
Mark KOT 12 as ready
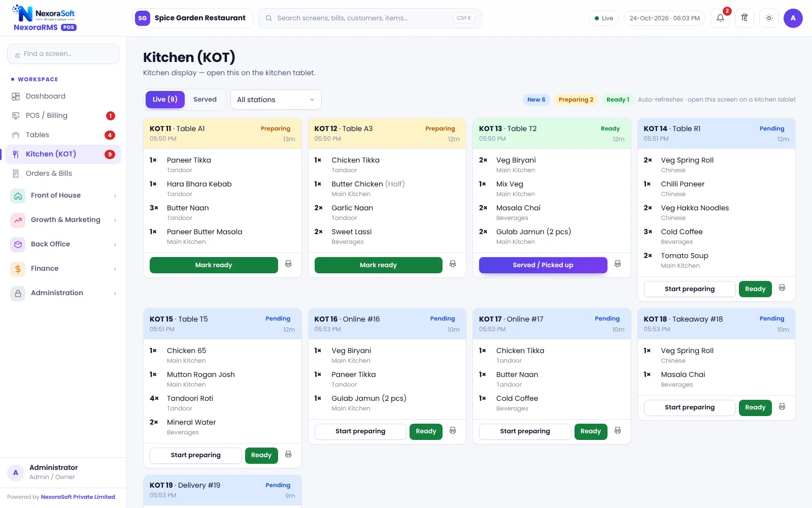point(379,265)
